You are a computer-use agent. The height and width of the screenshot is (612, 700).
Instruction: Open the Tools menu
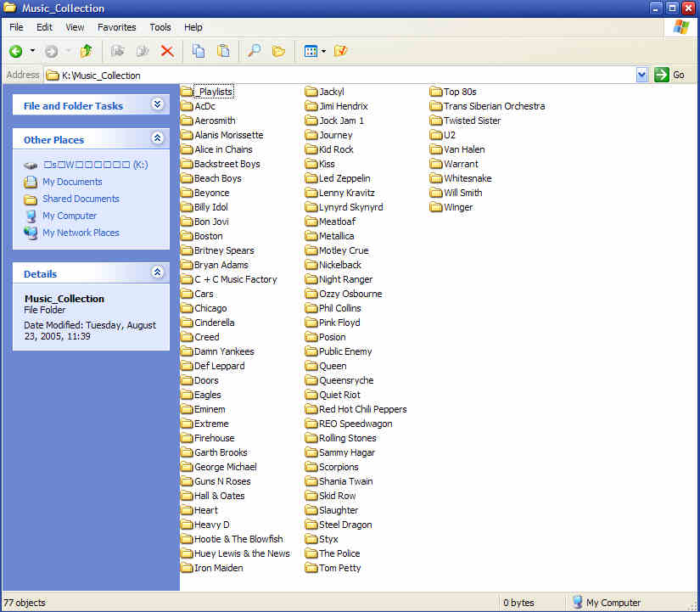click(160, 27)
